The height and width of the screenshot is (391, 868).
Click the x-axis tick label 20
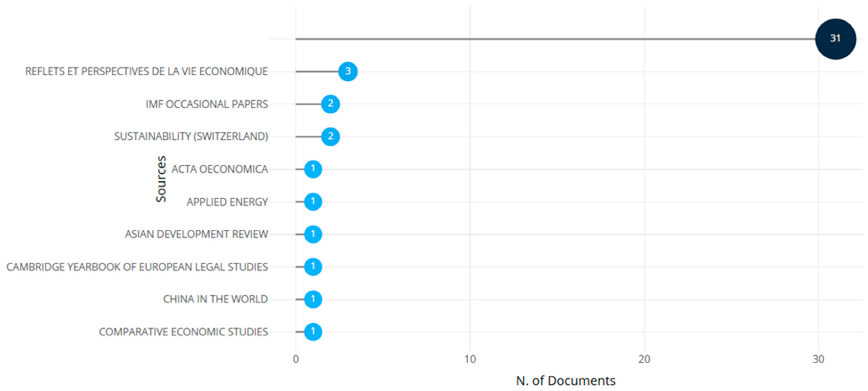tap(644, 359)
